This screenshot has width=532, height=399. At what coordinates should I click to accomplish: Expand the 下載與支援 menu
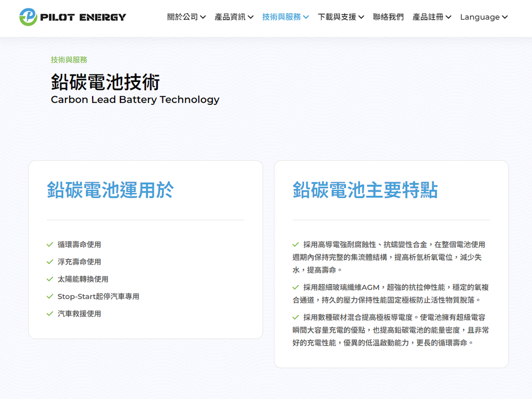(340, 17)
